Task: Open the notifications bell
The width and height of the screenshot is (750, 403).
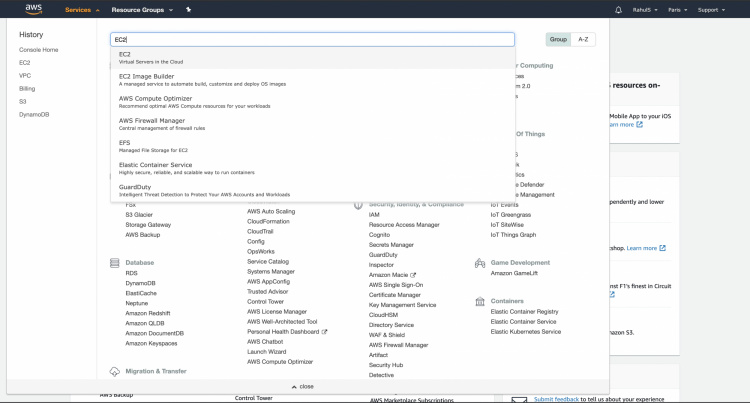Action: pos(619,10)
